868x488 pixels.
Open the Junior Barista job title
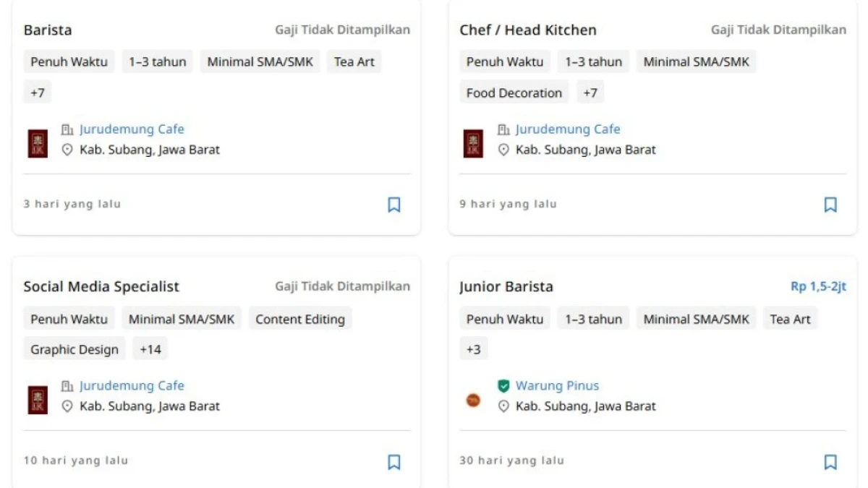[506, 287]
